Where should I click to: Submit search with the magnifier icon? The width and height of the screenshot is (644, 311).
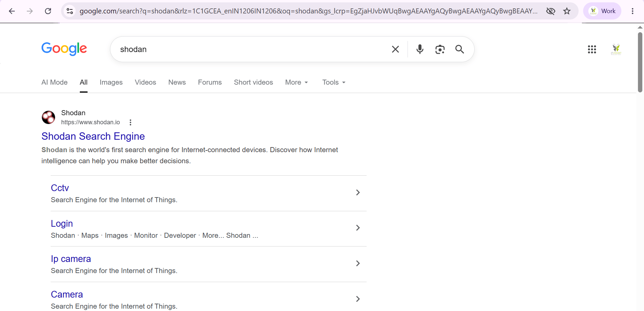(x=460, y=49)
